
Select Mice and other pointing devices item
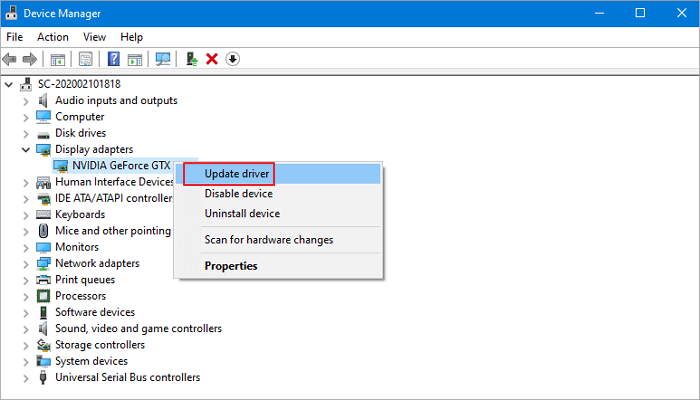(113, 231)
